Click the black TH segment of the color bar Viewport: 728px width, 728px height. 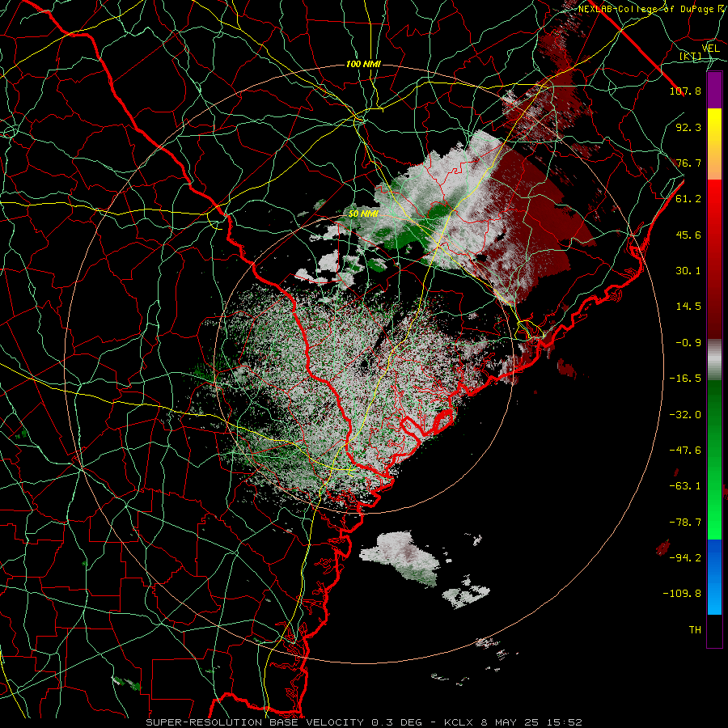714,631
